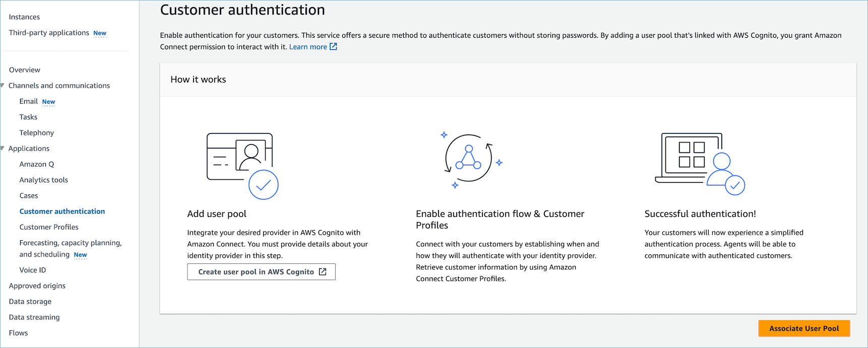Click Create user pool in AWS Cognito

(261, 272)
